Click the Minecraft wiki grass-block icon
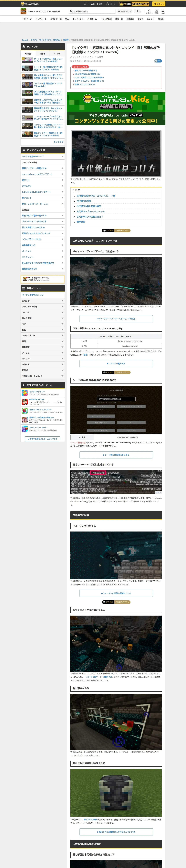Viewport: 186px width, 868px height. tap(23, 11)
